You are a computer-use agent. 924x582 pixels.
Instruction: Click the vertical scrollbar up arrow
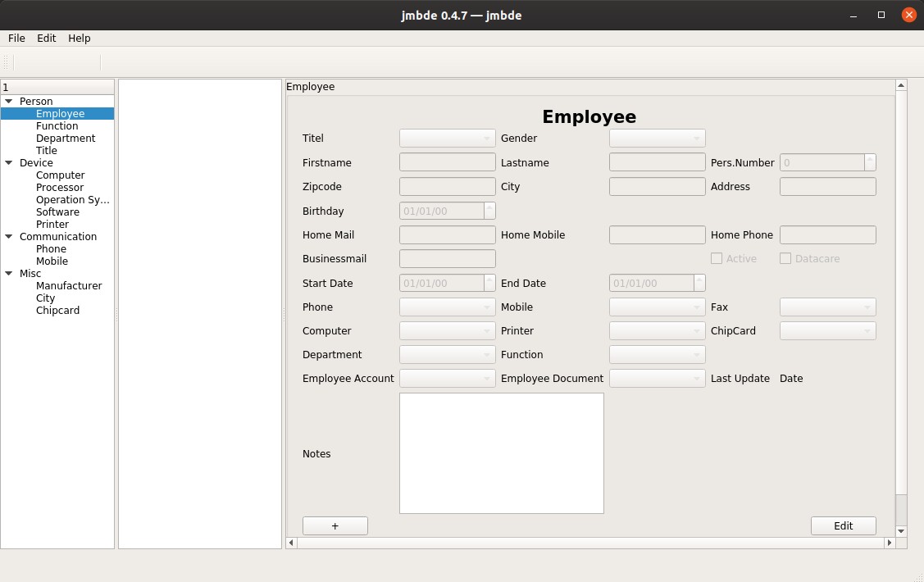click(x=901, y=85)
